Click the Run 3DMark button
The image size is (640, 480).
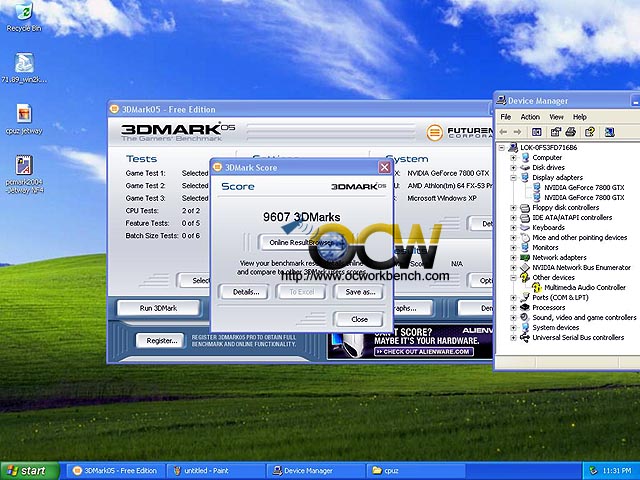[x=158, y=308]
